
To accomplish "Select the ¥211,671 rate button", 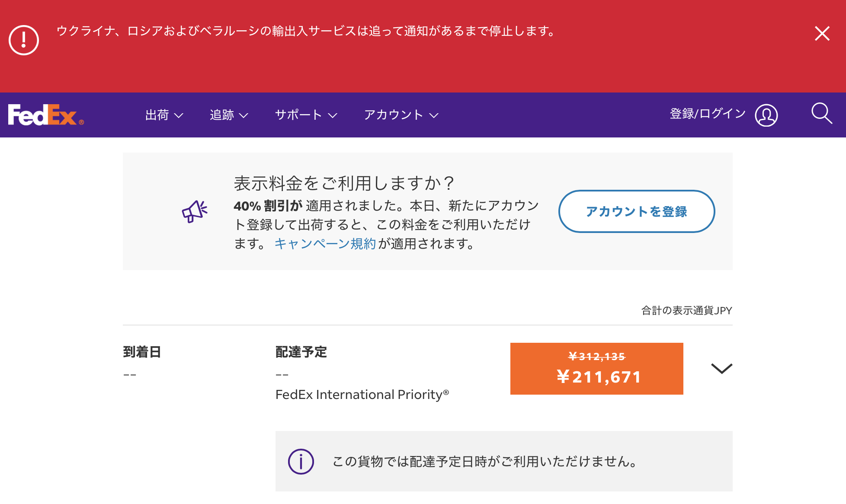I will click(x=597, y=369).
